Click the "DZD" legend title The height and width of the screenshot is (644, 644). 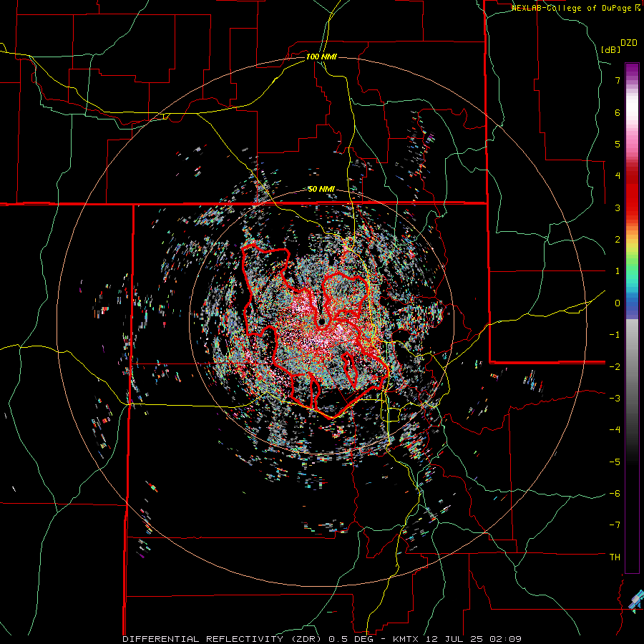point(628,43)
